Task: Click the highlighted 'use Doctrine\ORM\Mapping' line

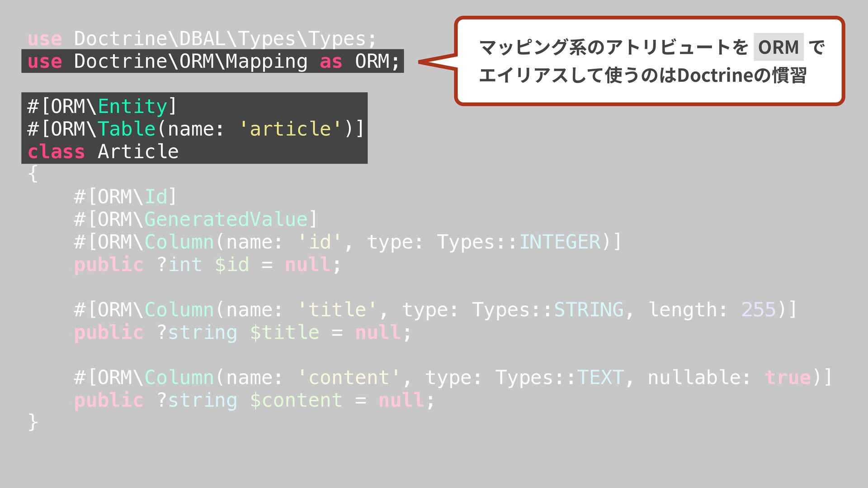Action: 212,61
